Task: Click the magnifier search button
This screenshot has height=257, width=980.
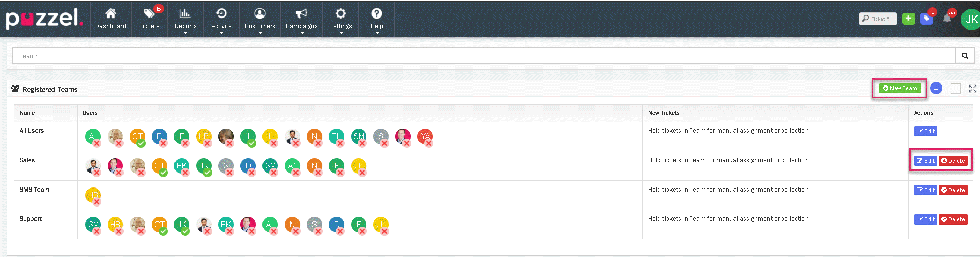Action: click(965, 56)
